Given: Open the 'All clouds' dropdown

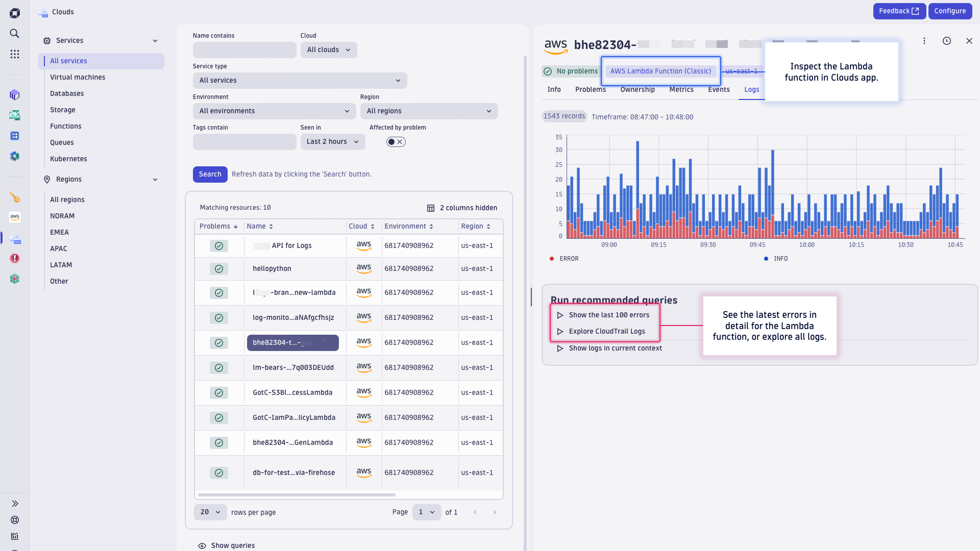Looking at the screenshot, I should pyautogui.click(x=328, y=49).
